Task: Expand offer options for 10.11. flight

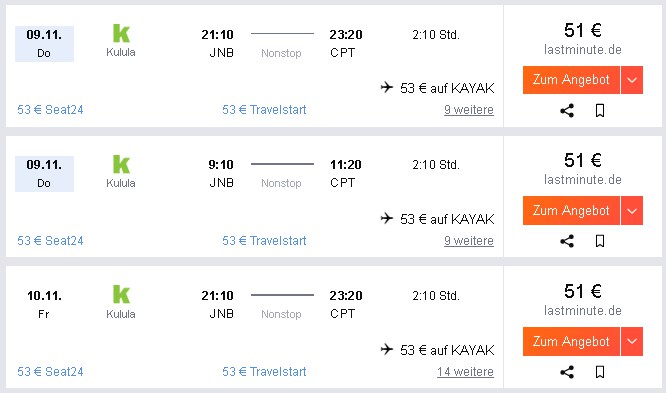Action: [x=632, y=341]
